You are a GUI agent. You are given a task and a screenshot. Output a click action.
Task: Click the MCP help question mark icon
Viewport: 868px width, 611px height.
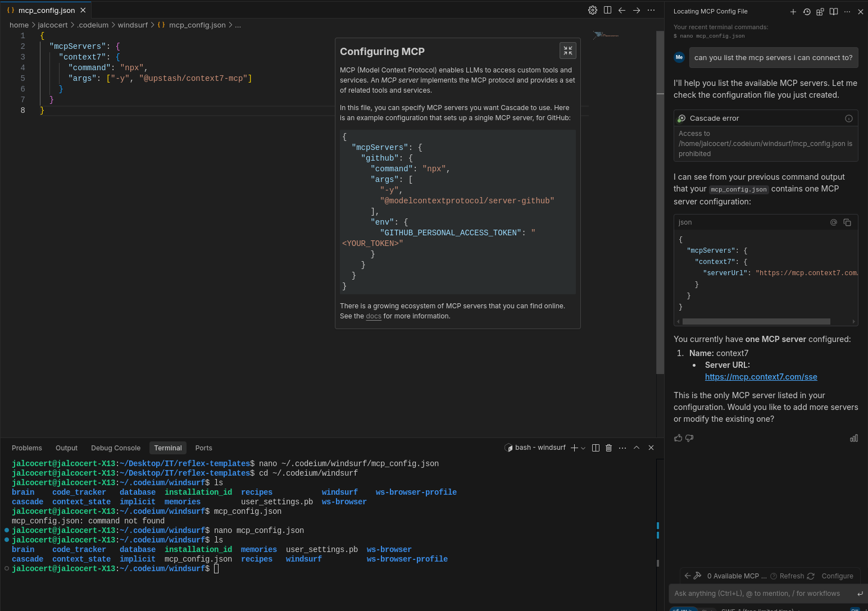pos(774,576)
